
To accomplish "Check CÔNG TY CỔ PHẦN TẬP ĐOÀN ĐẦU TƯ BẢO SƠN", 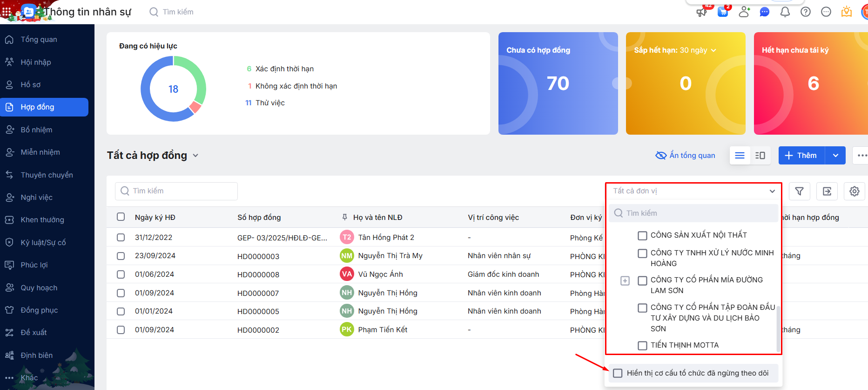I will coord(642,308).
